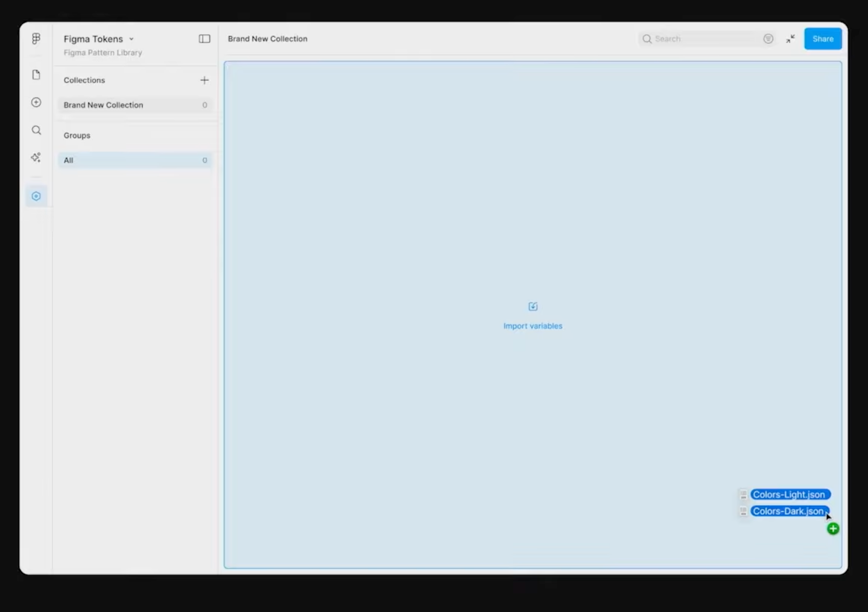This screenshot has height=612, width=868.
Task: Collapse the window with inward arrows icon
Action: [790, 39]
